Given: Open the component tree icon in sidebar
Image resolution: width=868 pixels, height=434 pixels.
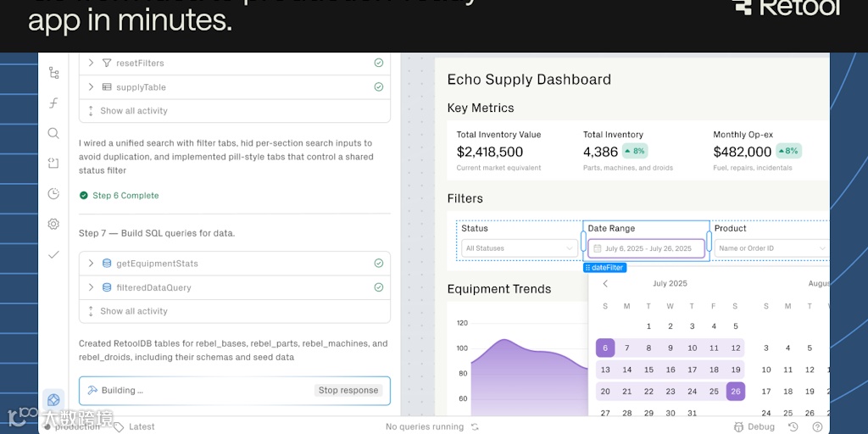Looking at the screenshot, I should click(53, 73).
